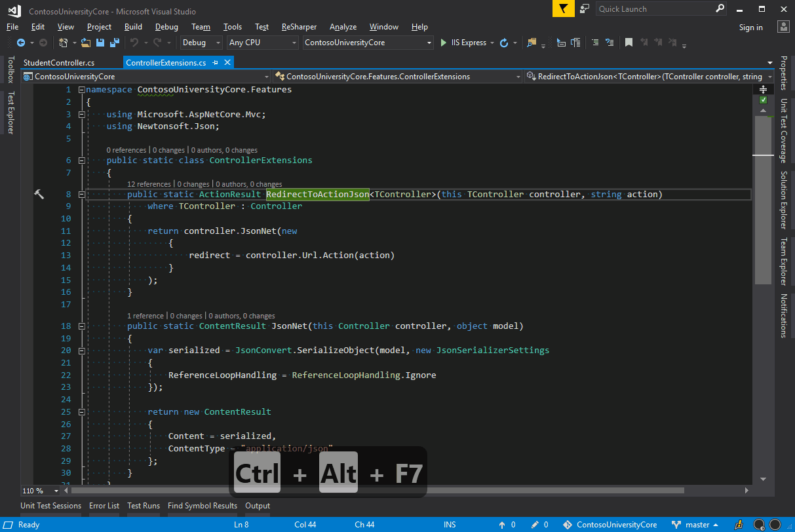
Task: Open the Toolbox side panel
Action: [10, 69]
